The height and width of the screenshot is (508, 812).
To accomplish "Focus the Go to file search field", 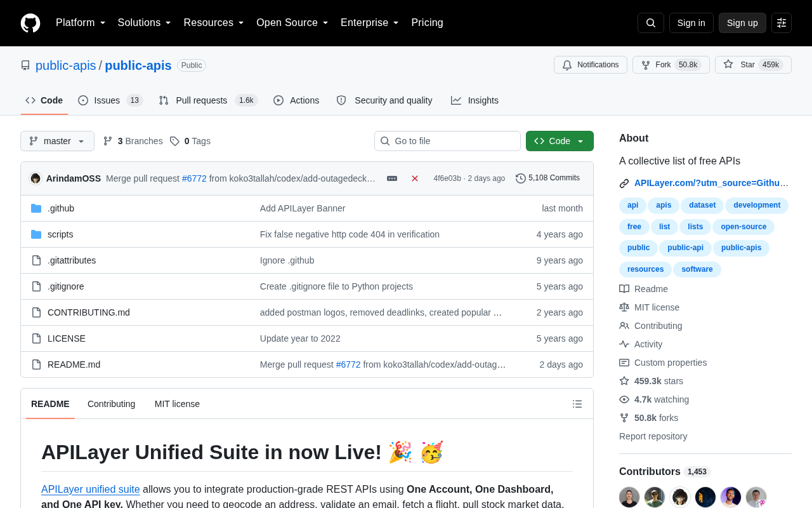I will coord(447,141).
